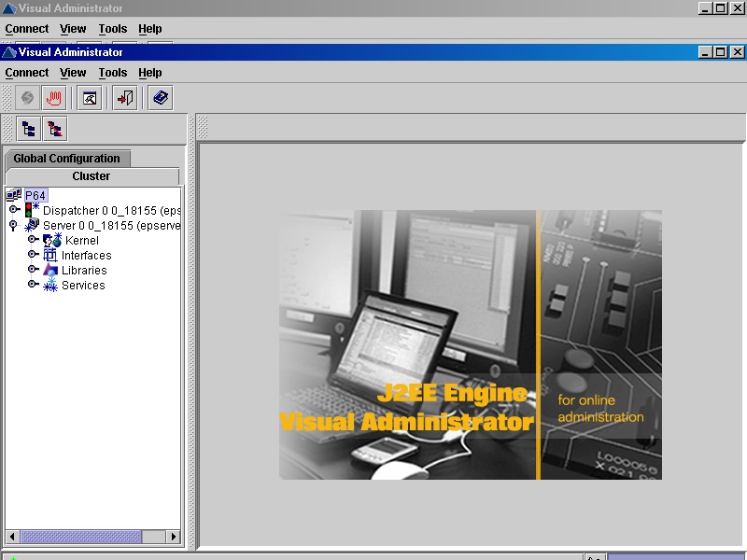Expand the Kernel tree node
The width and height of the screenshot is (747, 560).
pos(33,239)
